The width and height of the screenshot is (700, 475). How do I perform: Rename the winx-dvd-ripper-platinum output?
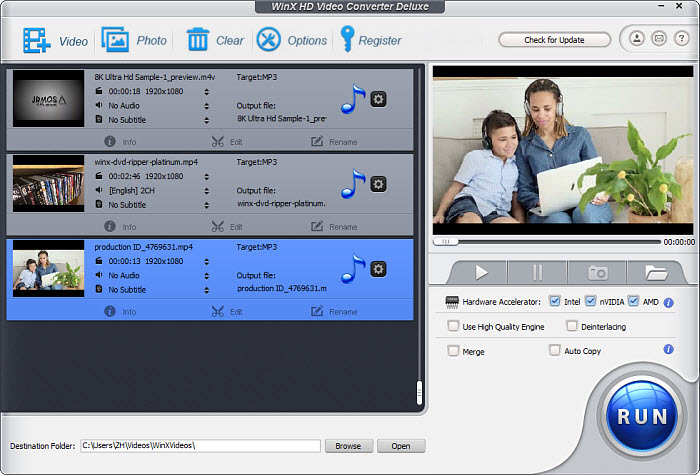334,226
